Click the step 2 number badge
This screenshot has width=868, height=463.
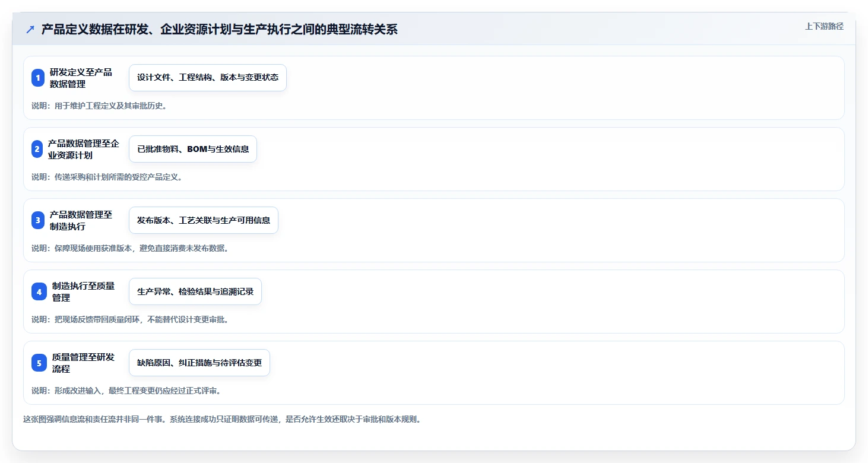(37, 149)
